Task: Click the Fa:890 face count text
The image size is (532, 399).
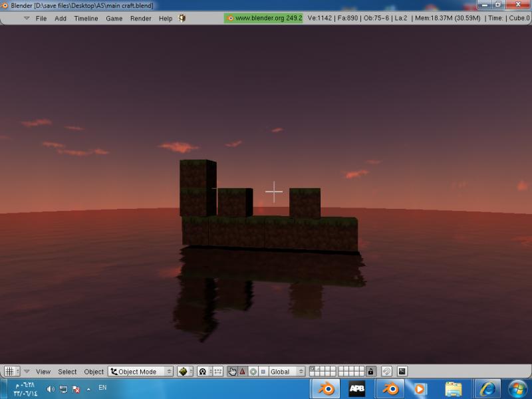Action: [348, 18]
